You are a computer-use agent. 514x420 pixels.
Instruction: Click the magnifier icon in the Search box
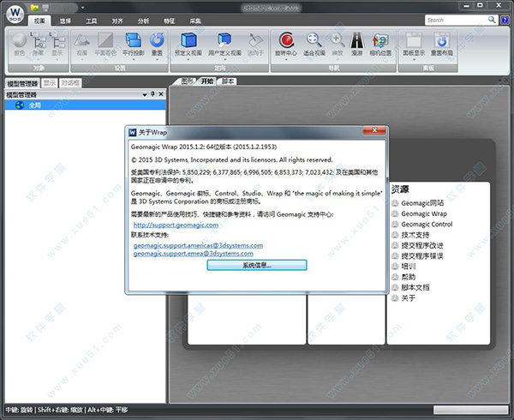pos(492,20)
